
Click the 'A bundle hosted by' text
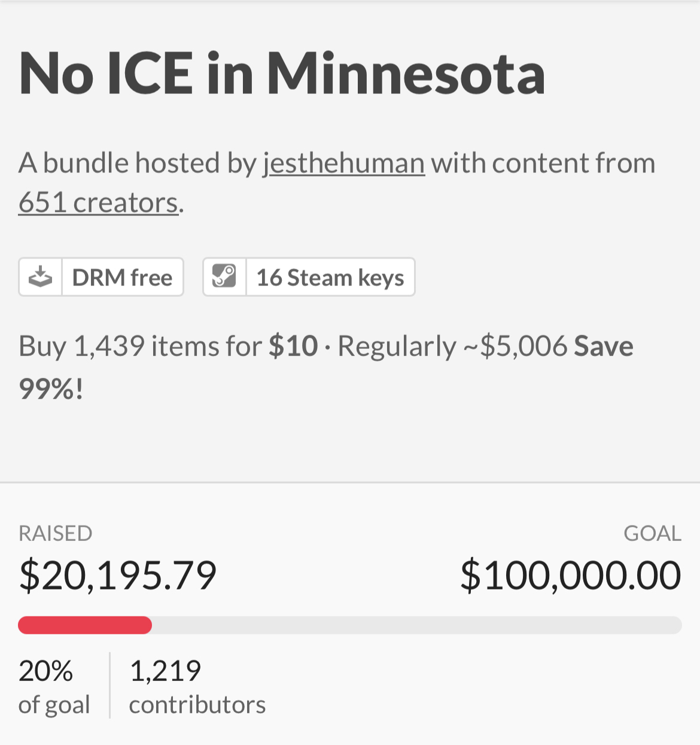[138, 163]
